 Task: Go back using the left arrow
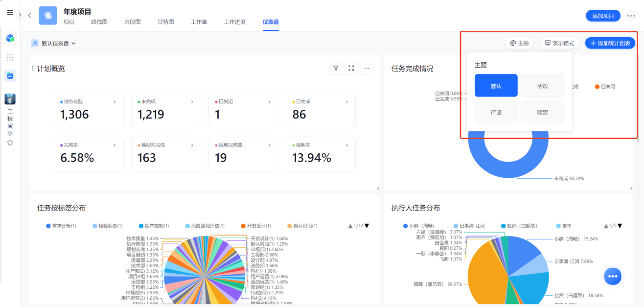click(29, 15)
